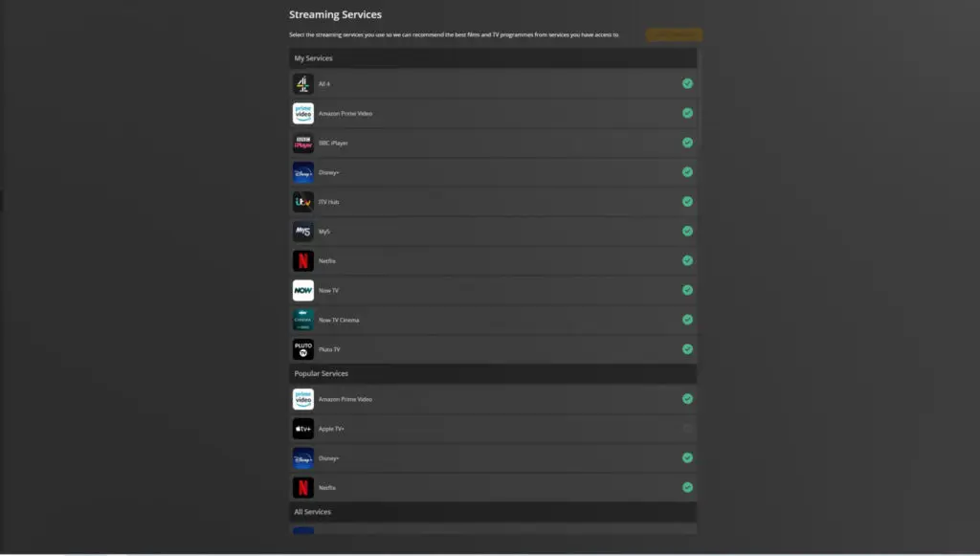
Task: Uncheck the Now TV Cinema checkmark
Action: (x=687, y=320)
